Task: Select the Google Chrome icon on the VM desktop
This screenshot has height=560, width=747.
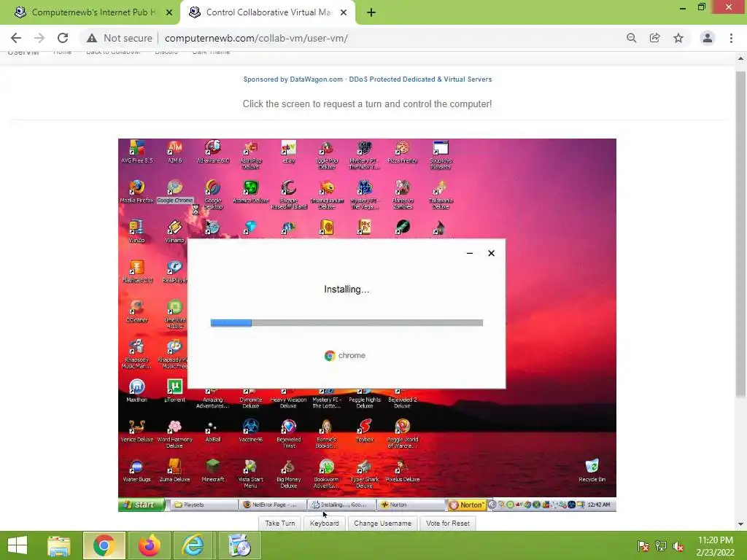Action: (175, 192)
